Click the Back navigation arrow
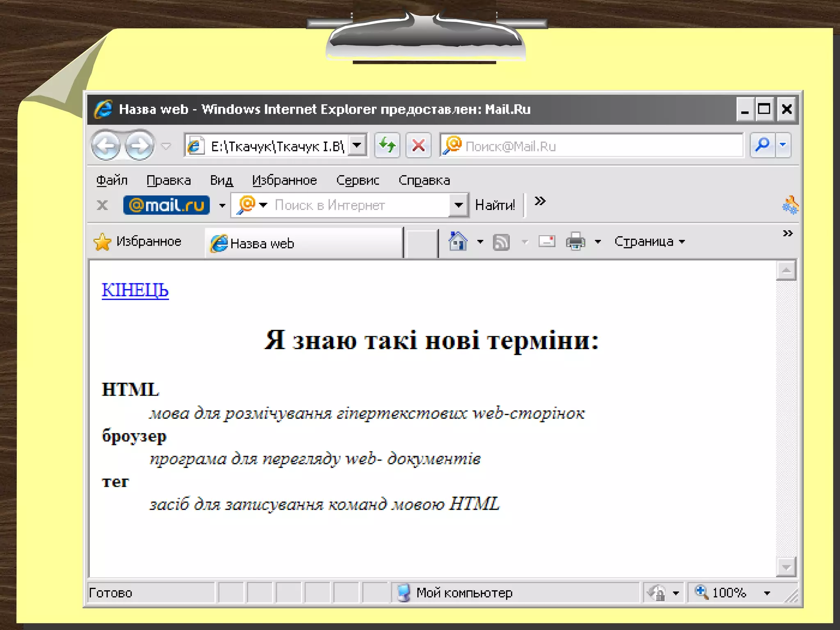Viewport: 840px width, 630px height. 106,145
